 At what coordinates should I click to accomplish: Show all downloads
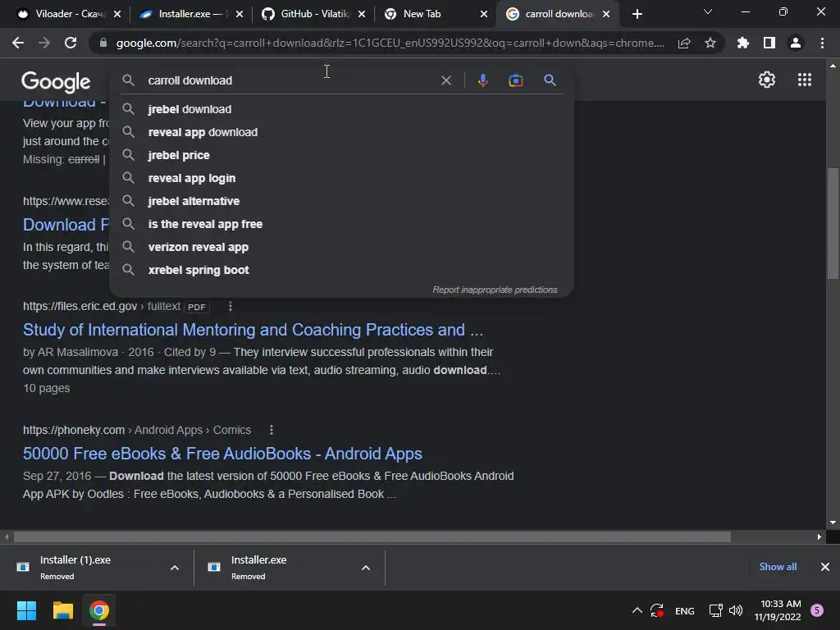(778, 567)
